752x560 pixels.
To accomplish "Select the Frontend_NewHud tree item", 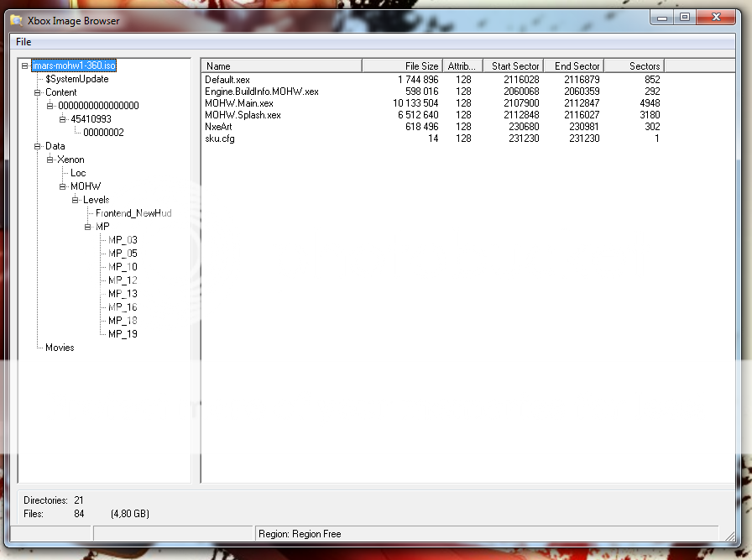I will pos(133,213).
